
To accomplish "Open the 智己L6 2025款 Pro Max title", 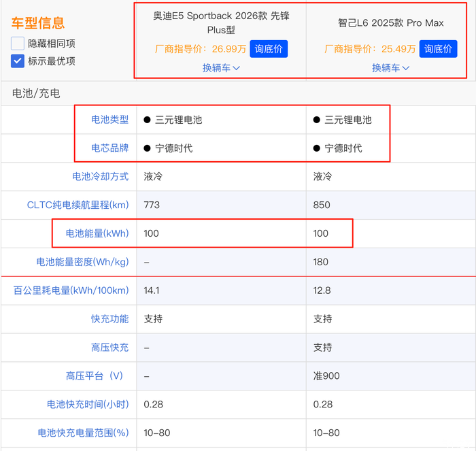I will click(x=391, y=23).
